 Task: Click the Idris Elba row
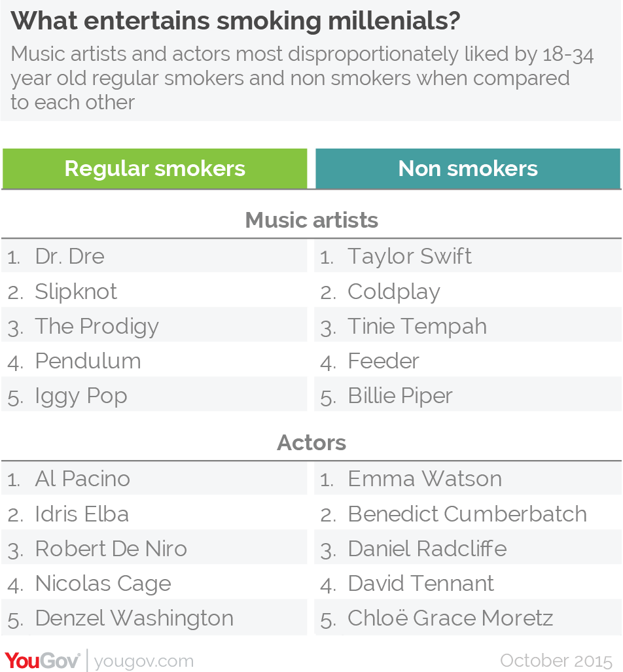154,514
